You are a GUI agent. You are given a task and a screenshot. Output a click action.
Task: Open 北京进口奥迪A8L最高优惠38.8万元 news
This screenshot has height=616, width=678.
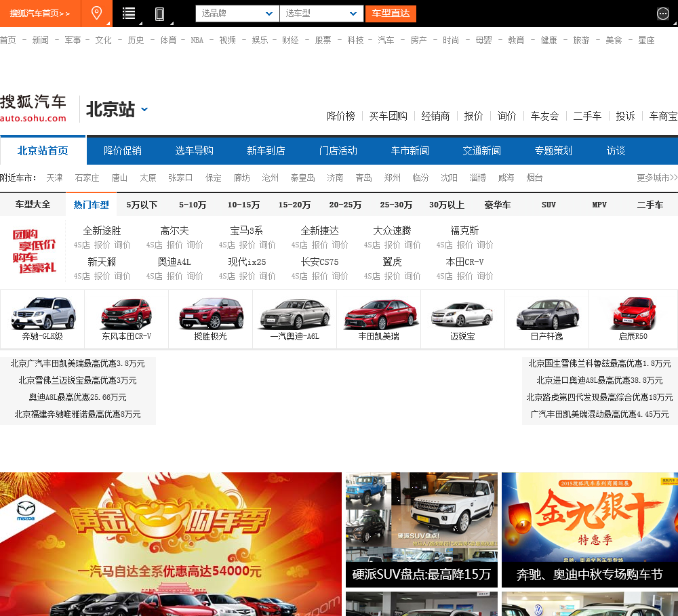pos(600,380)
